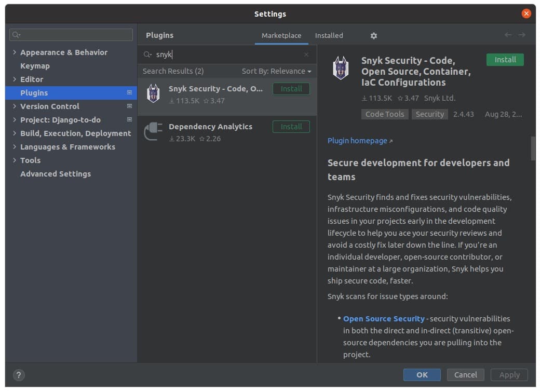The height and width of the screenshot is (392, 541).
Task: Click the help question mark icon
Action: pos(19,375)
